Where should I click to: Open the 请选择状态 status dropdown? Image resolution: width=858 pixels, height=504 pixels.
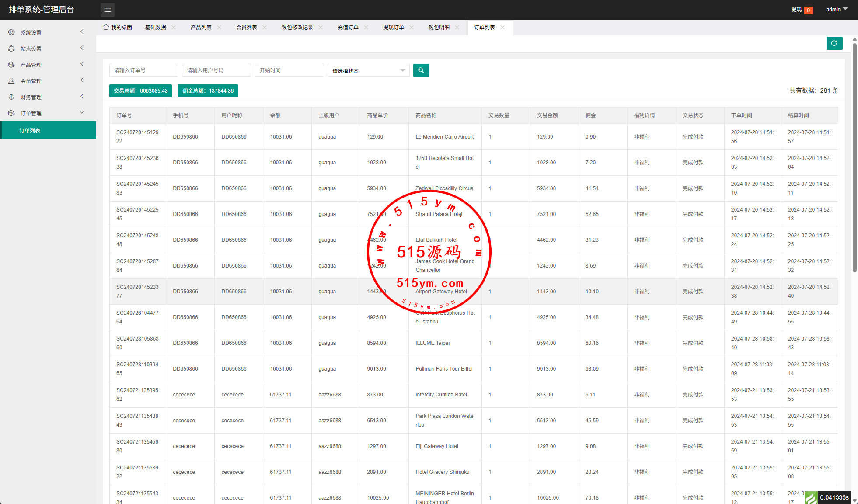pos(368,71)
